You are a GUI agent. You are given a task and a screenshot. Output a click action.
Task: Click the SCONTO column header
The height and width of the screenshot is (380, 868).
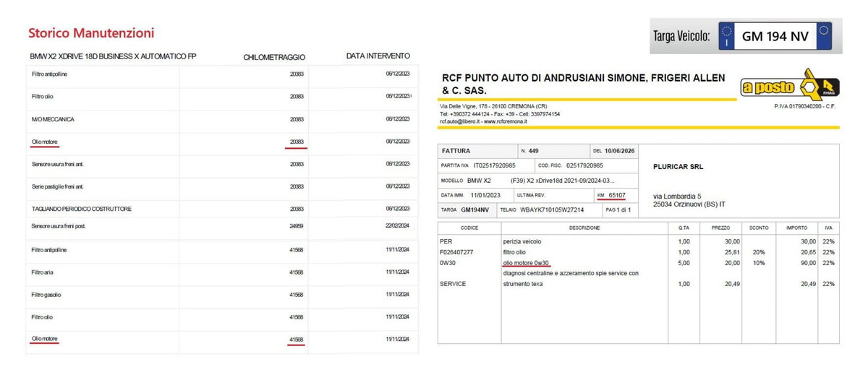pyautogui.click(x=759, y=228)
